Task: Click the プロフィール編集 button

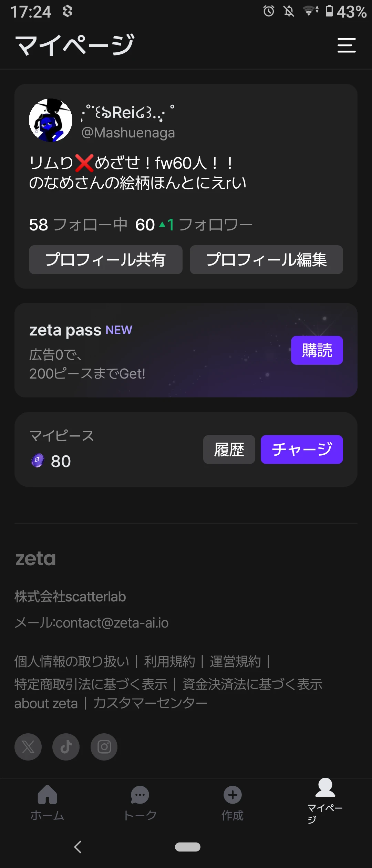Action: 266,260
